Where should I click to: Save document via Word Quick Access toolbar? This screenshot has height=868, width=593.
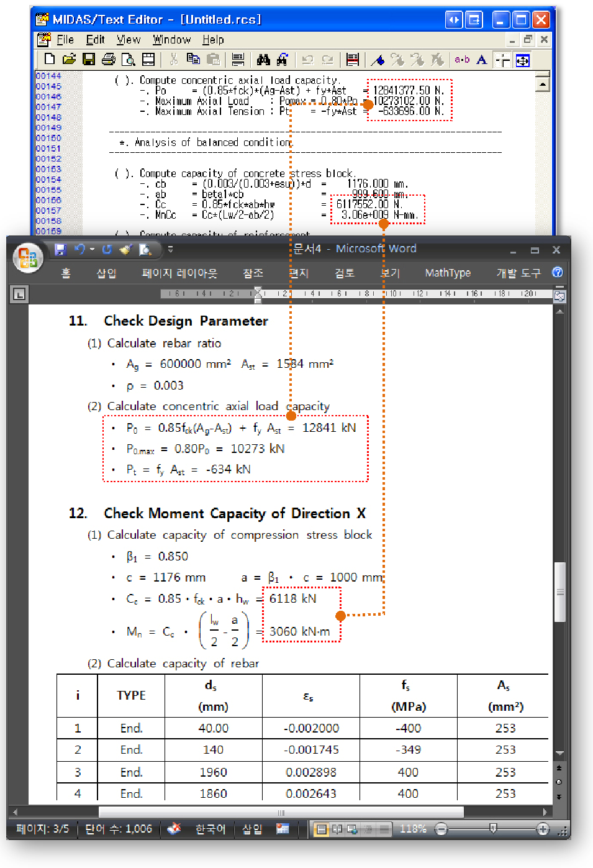point(60,249)
